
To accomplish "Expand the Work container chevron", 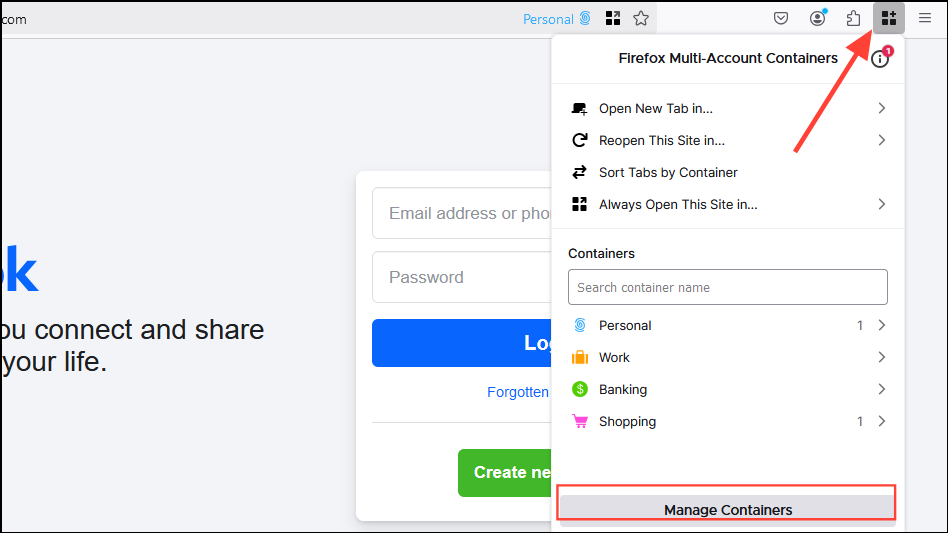I will (881, 357).
